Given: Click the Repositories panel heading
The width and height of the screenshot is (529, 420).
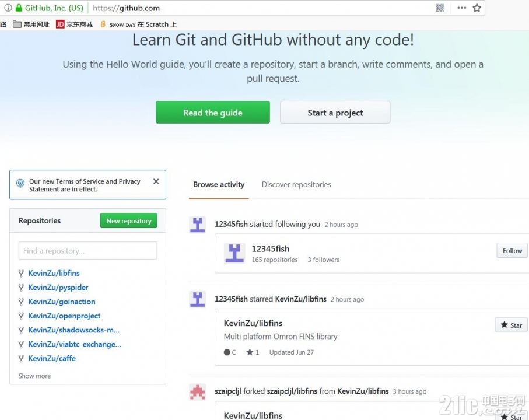Looking at the screenshot, I should click(x=40, y=220).
